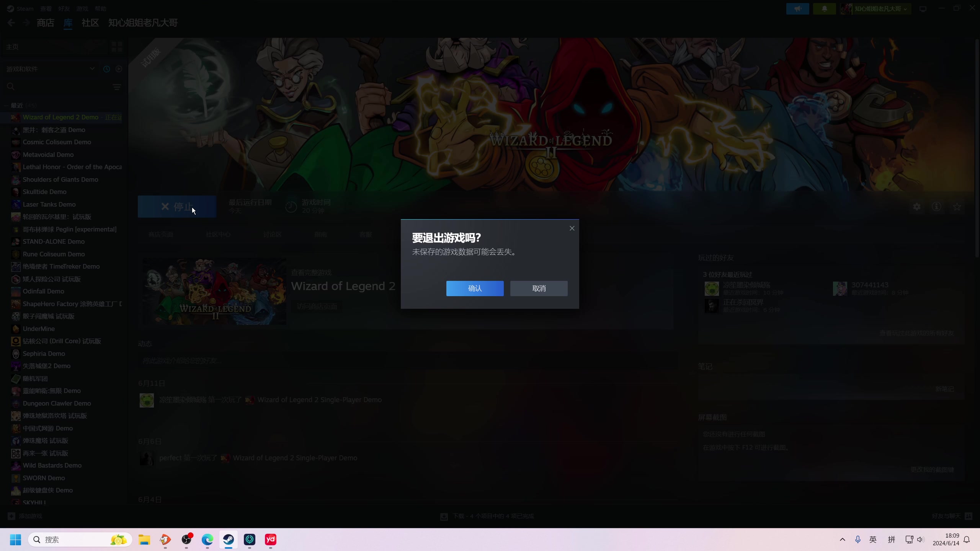
Task: Open the notifications bell in Steam
Action: click(825, 8)
